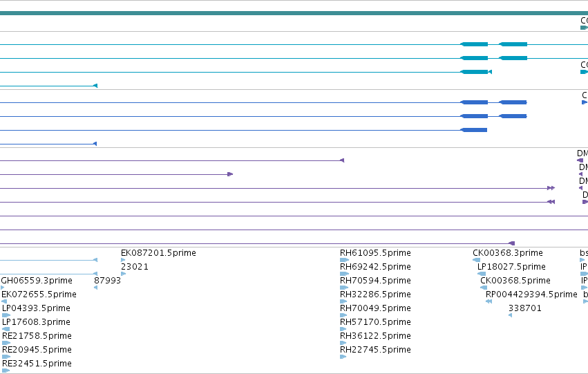This screenshot has width=588, height=374.
Task: Click the RE21758.5prime label
Action: [37, 336]
